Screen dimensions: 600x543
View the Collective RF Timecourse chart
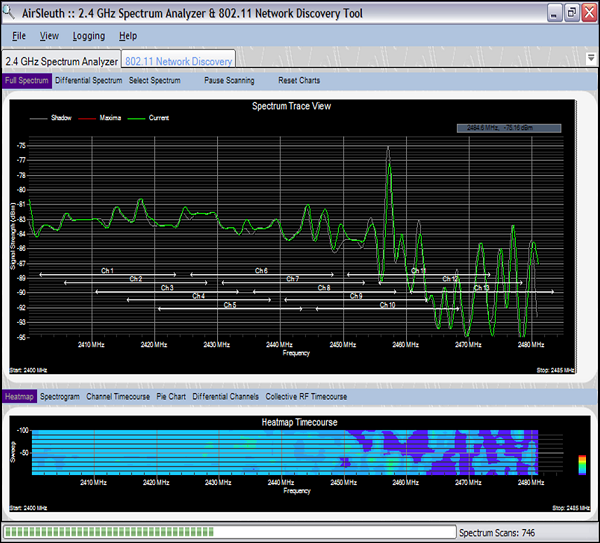point(309,397)
